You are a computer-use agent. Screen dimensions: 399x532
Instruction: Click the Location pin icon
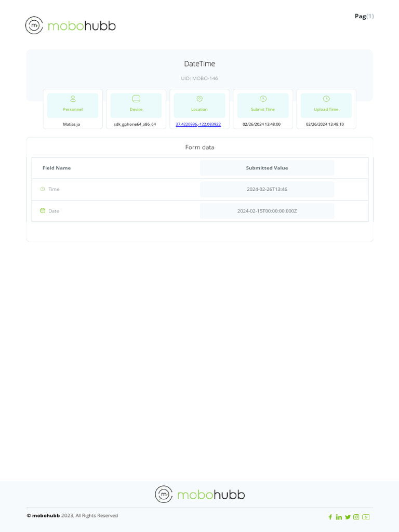tap(199, 99)
